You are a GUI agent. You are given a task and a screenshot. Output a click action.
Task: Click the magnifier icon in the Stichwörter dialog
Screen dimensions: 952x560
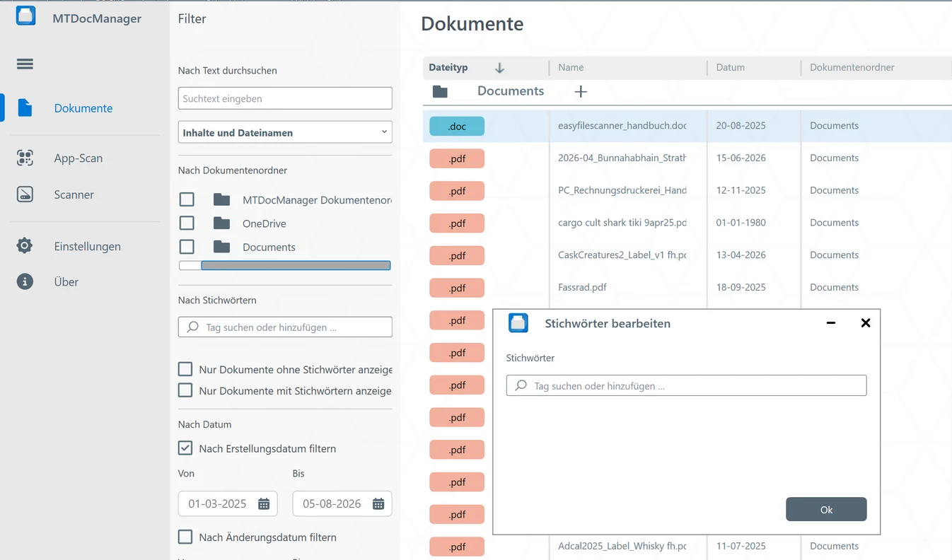[521, 385]
